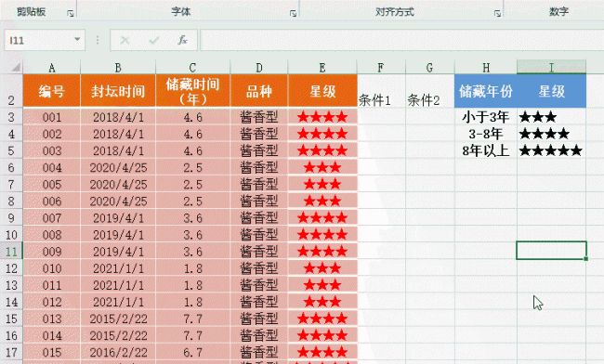Click the orange 星级 header cell
Screen dimensions: 604x364
322,91
